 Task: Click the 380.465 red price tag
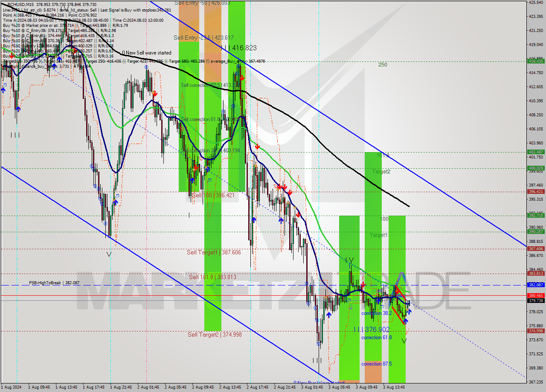(x=536, y=295)
